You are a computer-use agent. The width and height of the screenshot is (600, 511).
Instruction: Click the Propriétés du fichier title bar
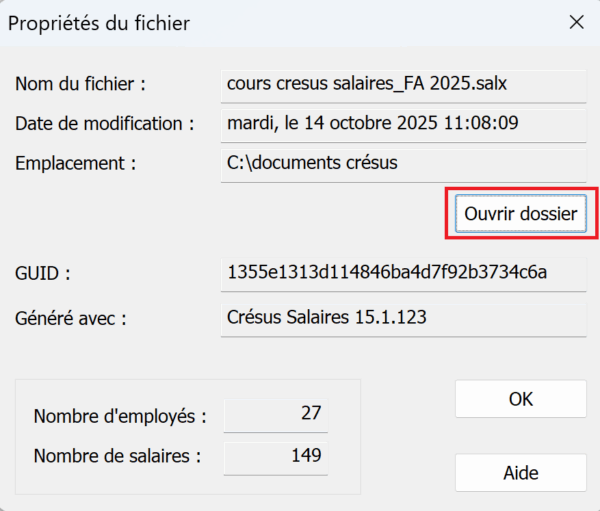point(250,21)
